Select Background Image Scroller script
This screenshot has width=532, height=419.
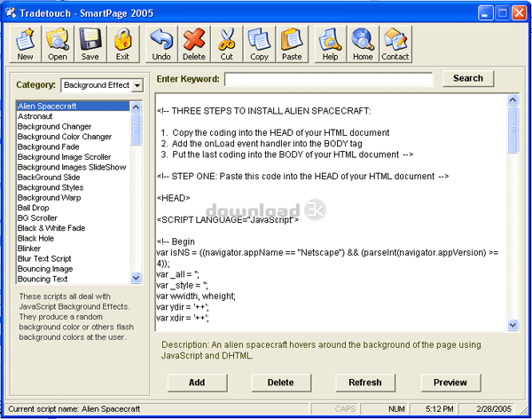[x=73, y=157]
